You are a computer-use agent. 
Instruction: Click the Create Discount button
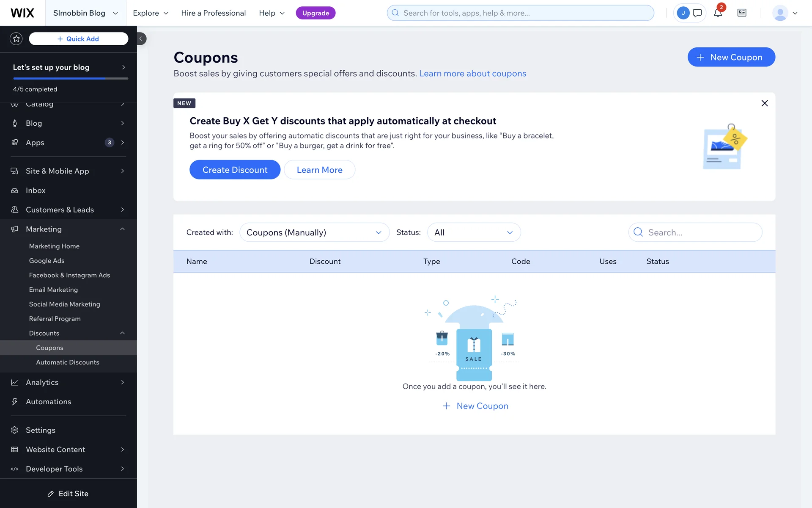235,170
